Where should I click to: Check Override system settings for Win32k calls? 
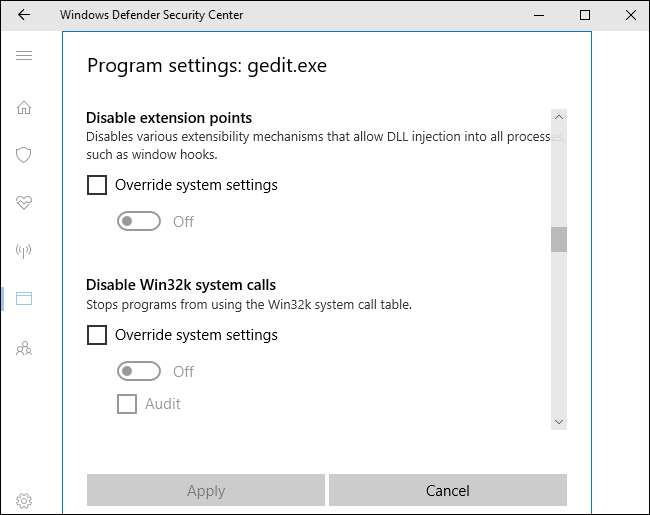(97, 335)
